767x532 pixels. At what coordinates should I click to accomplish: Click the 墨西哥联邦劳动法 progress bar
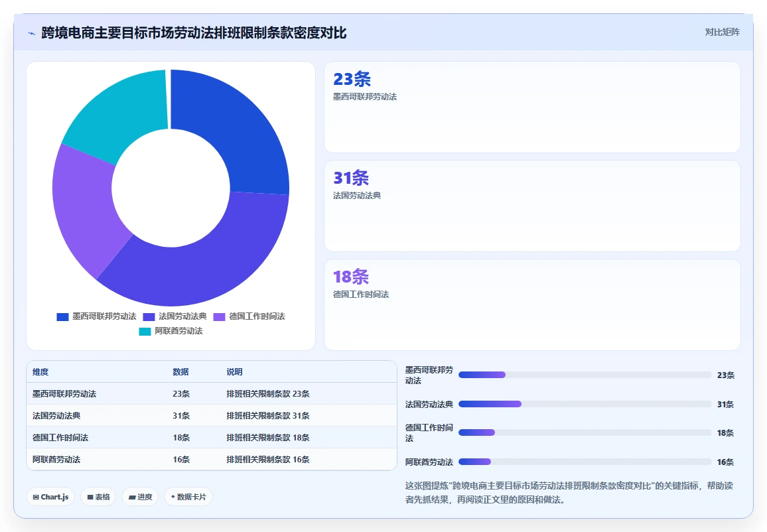coord(585,375)
